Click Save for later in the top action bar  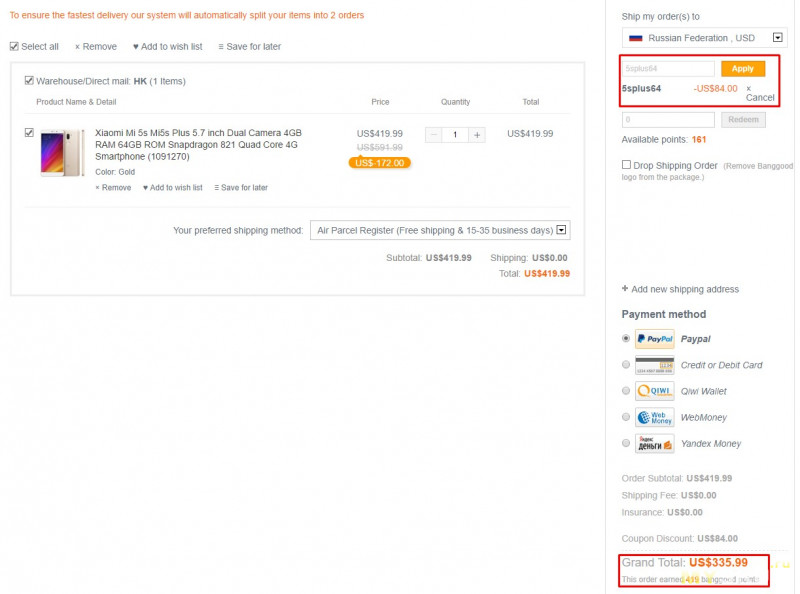pyautogui.click(x=249, y=46)
